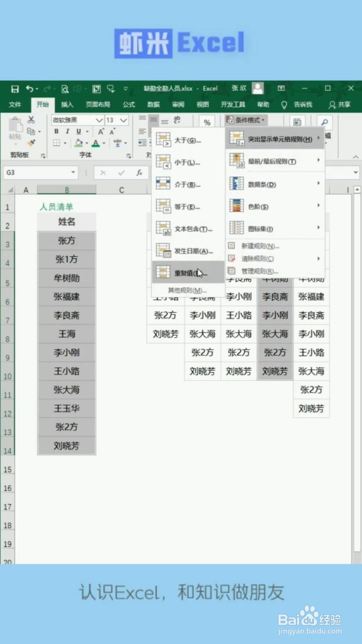Choose the 大于(G) greater-than rule
Viewport: 362px width, 644px height.
pyautogui.click(x=189, y=140)
